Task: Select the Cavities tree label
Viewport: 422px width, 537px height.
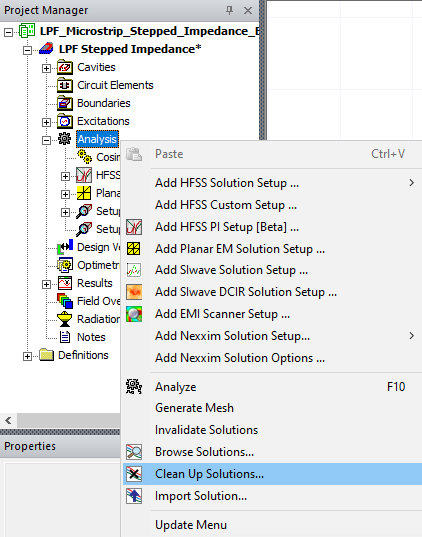Action: [96, 67]
